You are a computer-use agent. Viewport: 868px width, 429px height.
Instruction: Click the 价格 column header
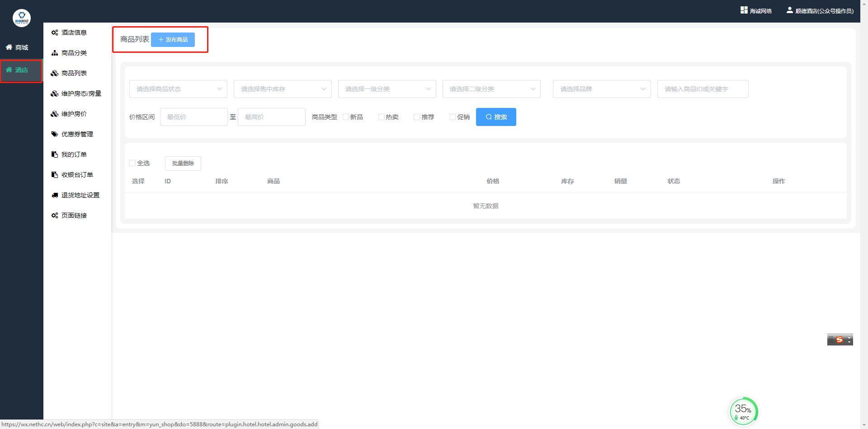click(493, 181)
